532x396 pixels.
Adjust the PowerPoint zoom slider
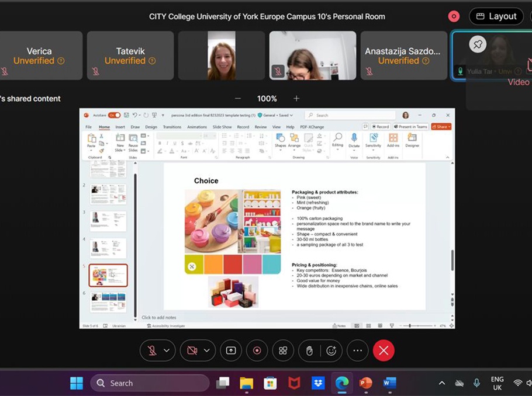[418, 326]
